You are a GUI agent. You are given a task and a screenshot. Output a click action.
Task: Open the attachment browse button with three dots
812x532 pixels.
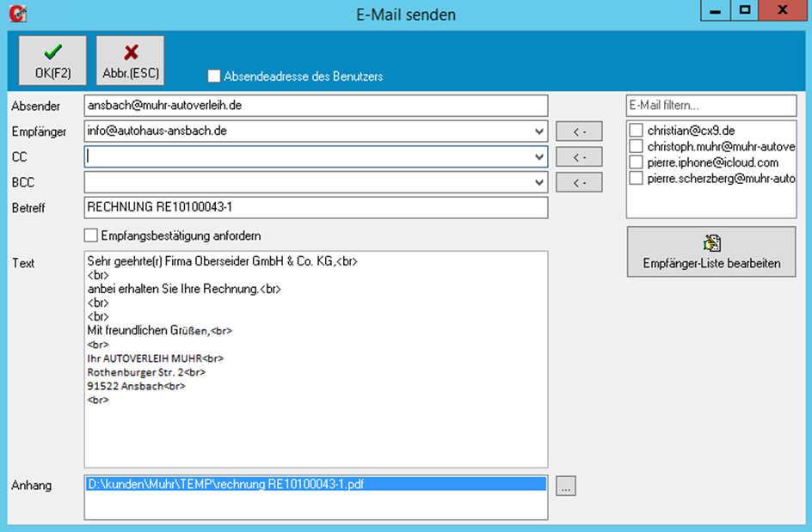click(565, 486)
